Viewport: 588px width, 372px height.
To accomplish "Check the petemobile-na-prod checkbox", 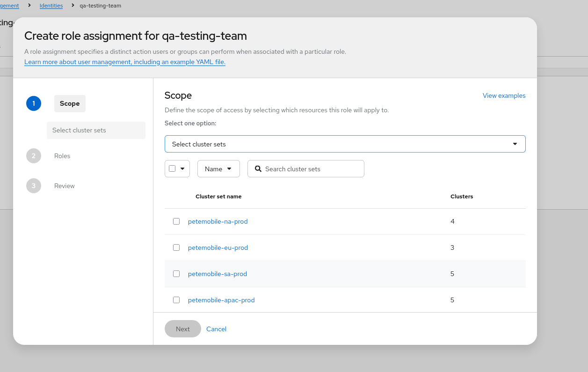I will 176,221.
